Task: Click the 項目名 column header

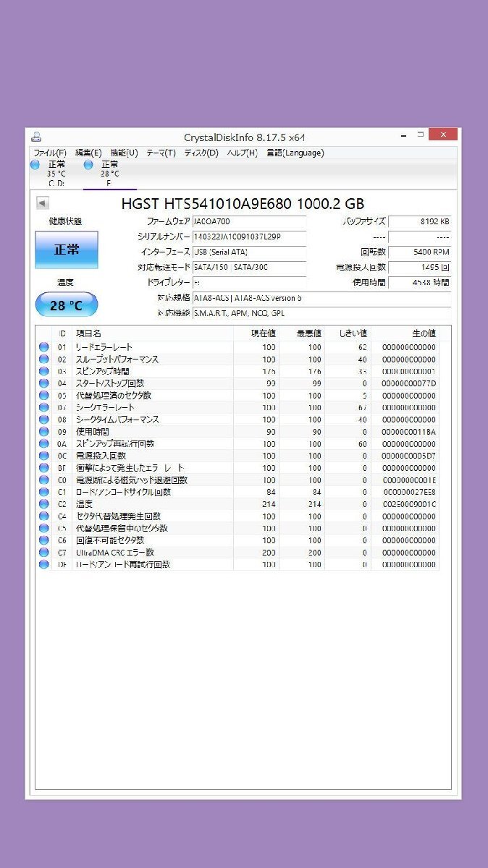Action: (x=152, y=333)
